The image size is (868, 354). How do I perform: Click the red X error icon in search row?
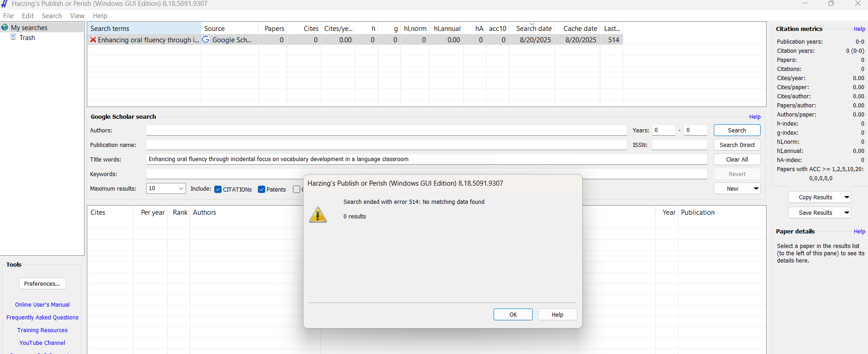[93, 40]
